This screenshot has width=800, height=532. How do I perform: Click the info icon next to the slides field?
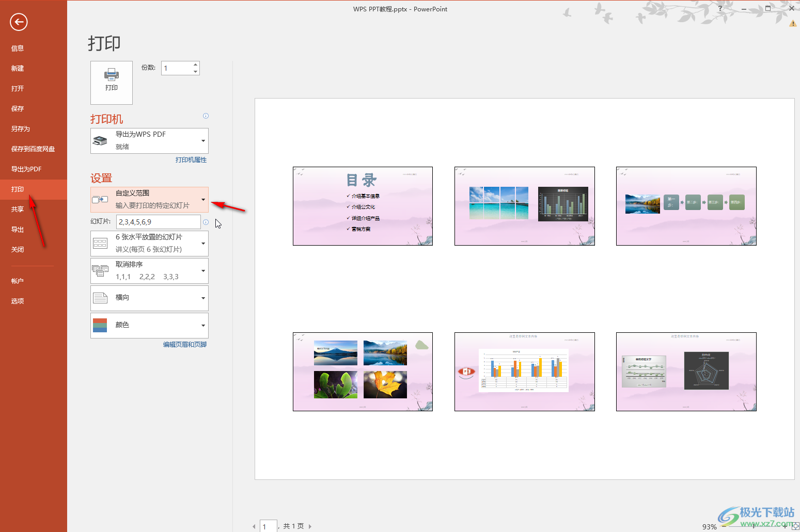[x=206, y=222]
